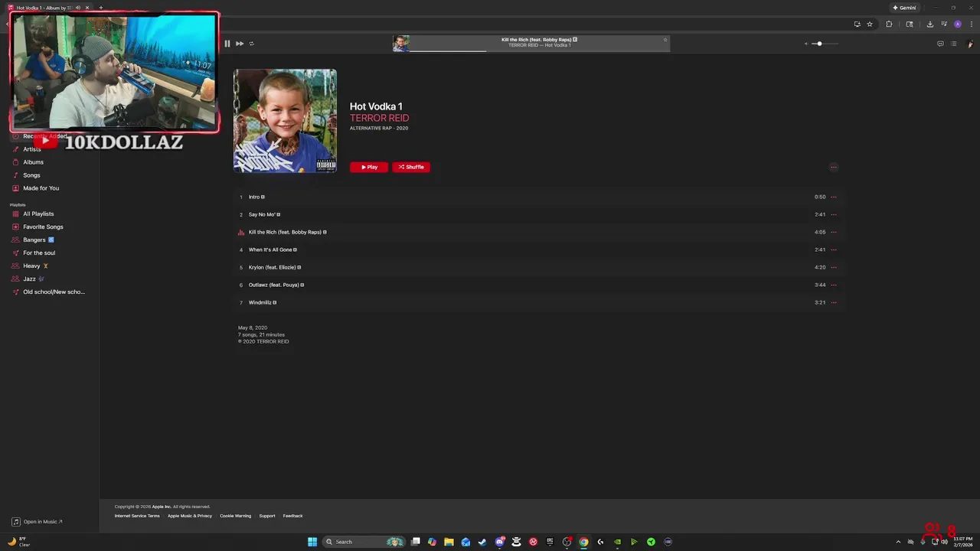Screen dimensions: 980x551
Task: Toggle repeat mode in player bar
Action: 251,44
